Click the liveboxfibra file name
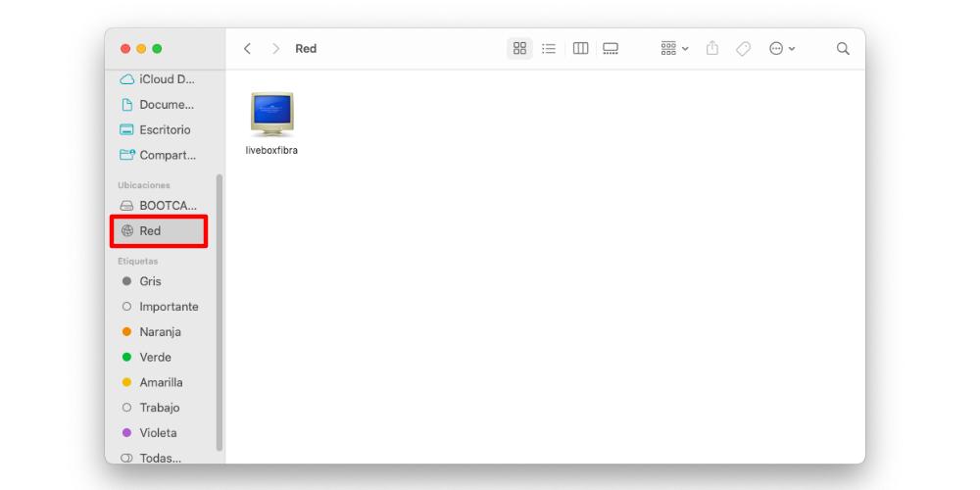Screen dimensions: 980x490 (271, 151)
